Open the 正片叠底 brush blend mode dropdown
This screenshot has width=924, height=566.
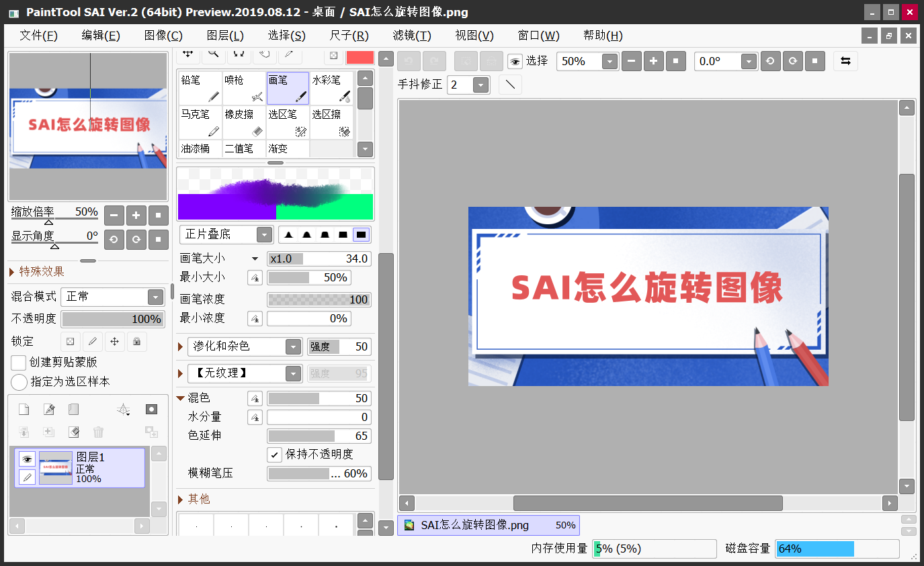[x=226, y=234]
